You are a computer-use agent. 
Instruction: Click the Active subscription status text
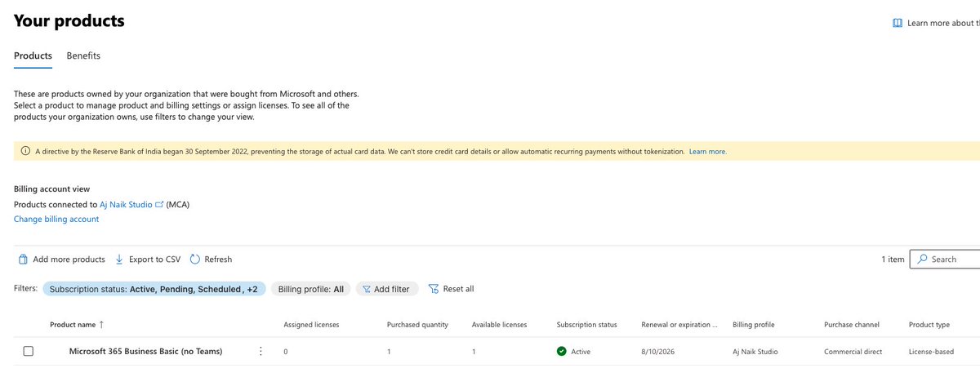(581, 352)
